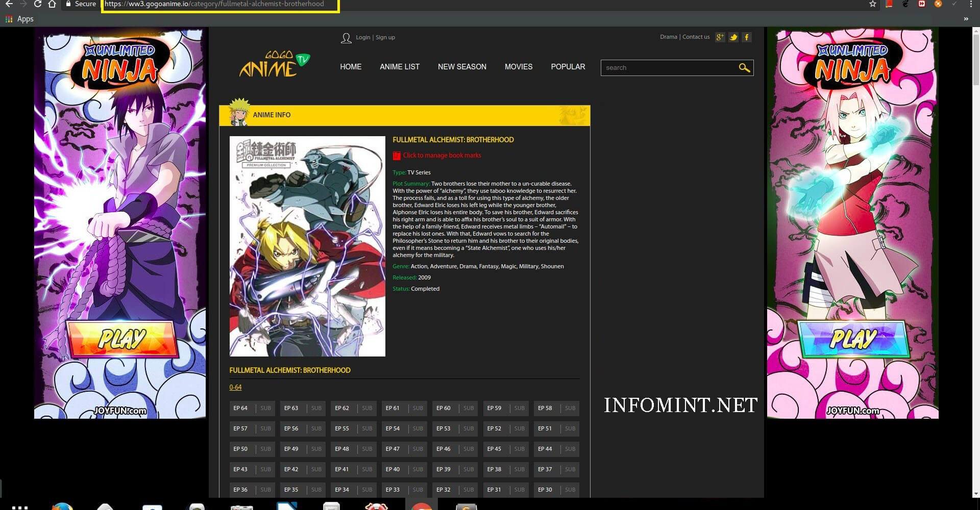Select the 0-64 episode range link

[235, 387]
